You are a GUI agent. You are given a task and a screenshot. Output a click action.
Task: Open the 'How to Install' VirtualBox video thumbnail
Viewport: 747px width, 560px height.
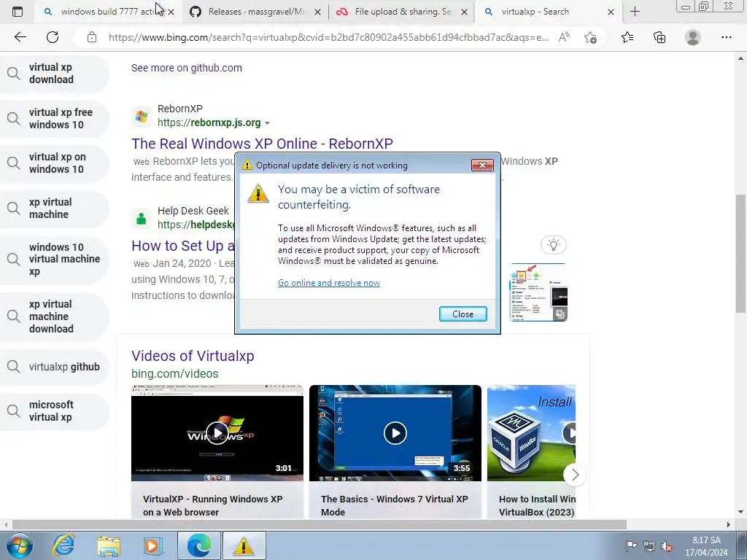pos(531,433)
